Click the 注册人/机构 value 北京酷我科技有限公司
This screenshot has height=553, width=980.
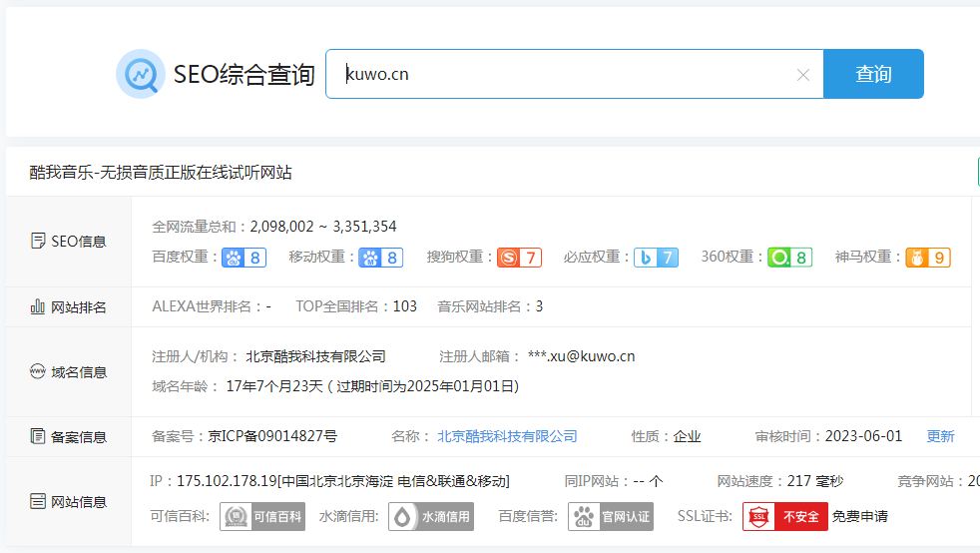(315, 356)
